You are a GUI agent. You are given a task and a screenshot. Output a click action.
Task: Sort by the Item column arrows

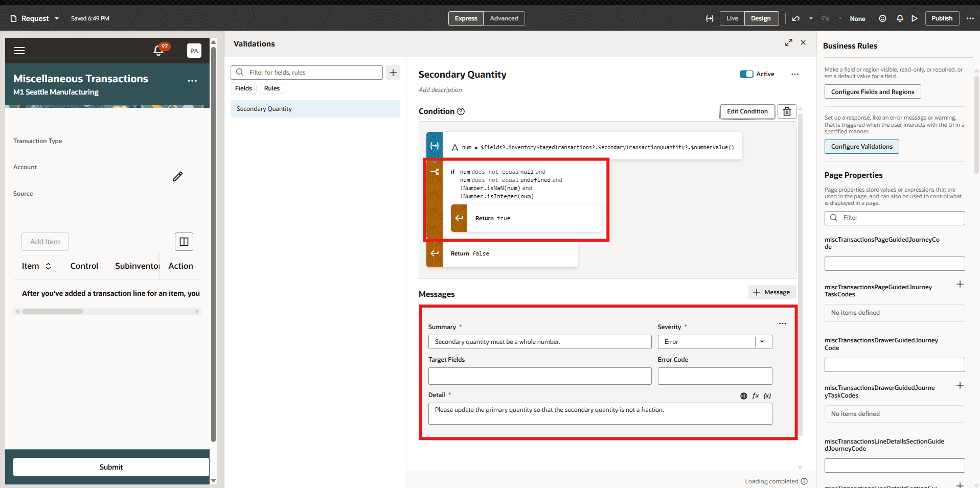click(49, 266)
